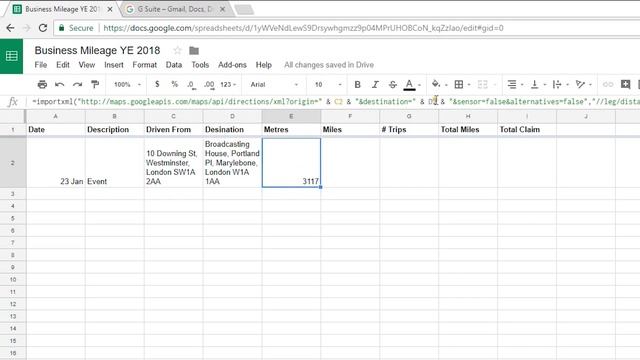
Task: Toggle italic formatting
Action: pyautogui.click(x=375, y=84)
